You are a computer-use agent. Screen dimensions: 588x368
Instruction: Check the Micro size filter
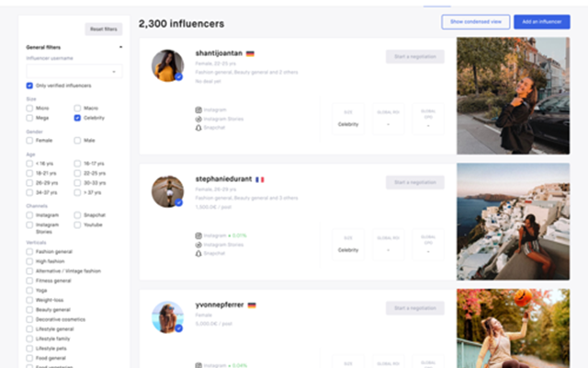[x=29, y=109]
